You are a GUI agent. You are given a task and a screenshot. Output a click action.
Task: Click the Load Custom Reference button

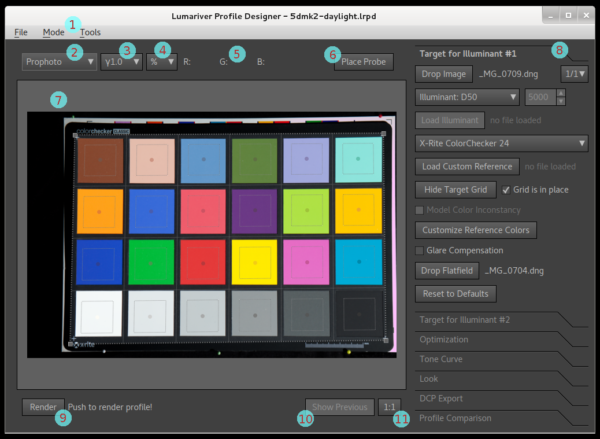tap(467, 166)
